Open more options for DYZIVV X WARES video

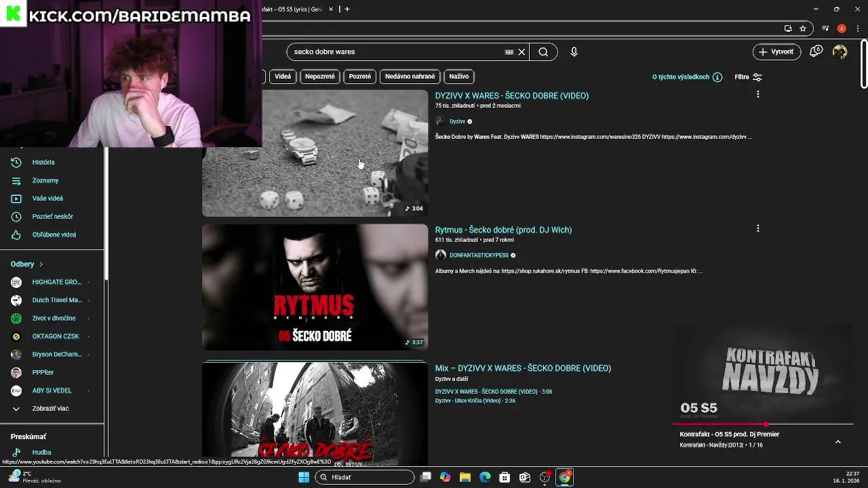(x=757, y=94)
